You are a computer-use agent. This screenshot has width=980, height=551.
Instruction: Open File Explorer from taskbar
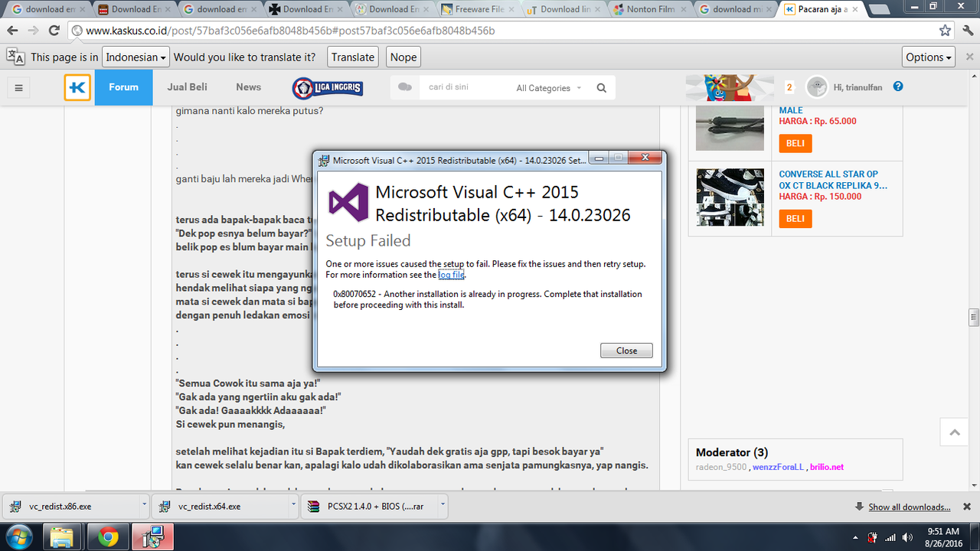[62, 537]
